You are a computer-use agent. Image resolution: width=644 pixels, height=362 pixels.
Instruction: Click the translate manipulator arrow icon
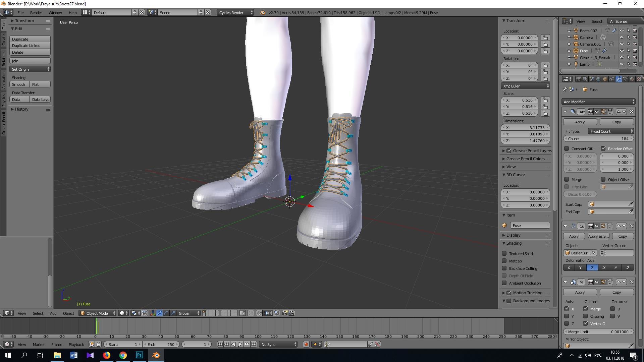tap(159, 313)
